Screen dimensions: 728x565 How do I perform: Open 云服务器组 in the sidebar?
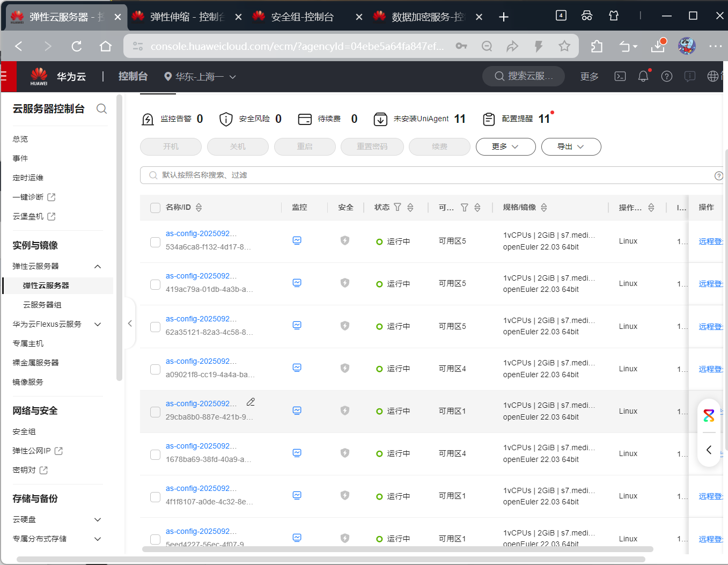[x=42, y=305]
